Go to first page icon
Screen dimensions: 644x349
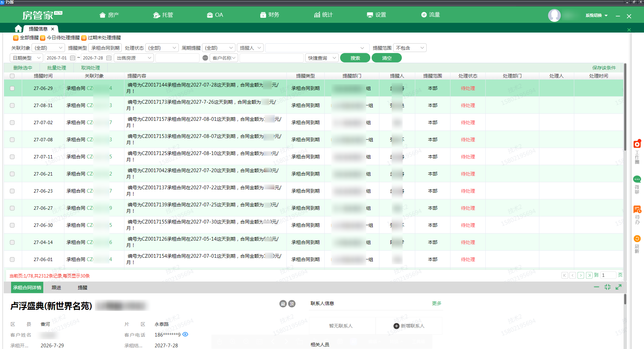point(565,275)
